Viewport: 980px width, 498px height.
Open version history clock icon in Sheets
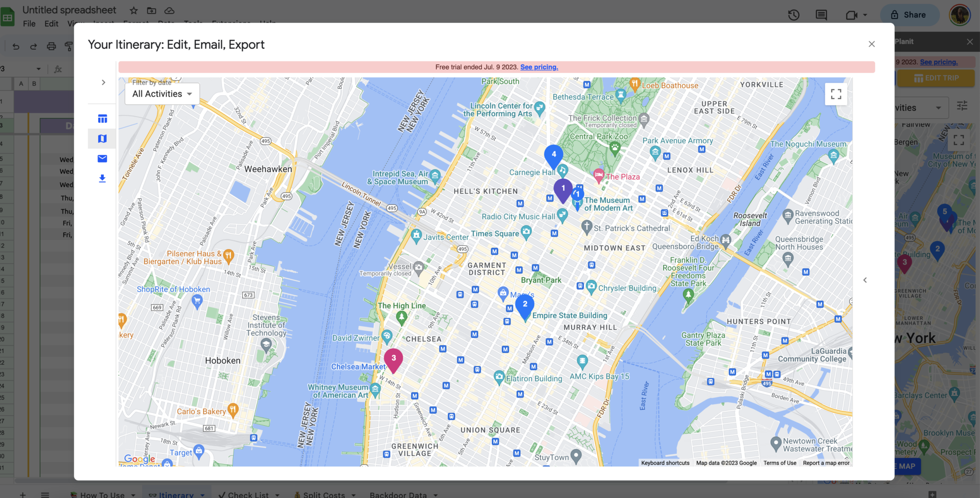794,15
